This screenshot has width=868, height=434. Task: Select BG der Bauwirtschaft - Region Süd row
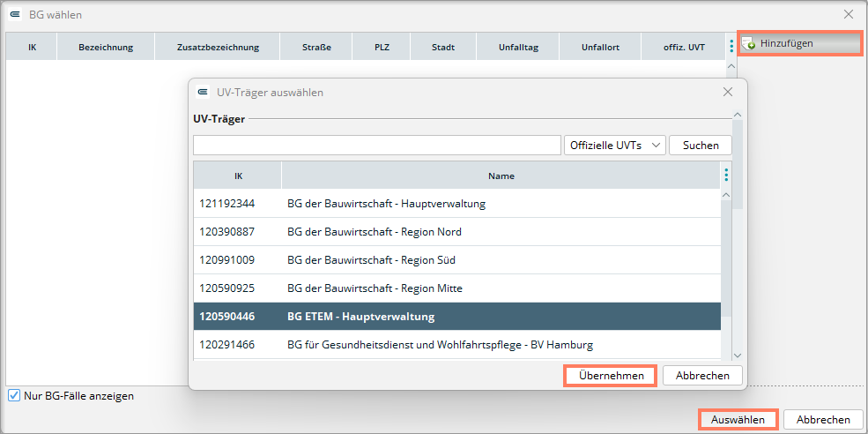pyautogui.click(x=456, y=260)
